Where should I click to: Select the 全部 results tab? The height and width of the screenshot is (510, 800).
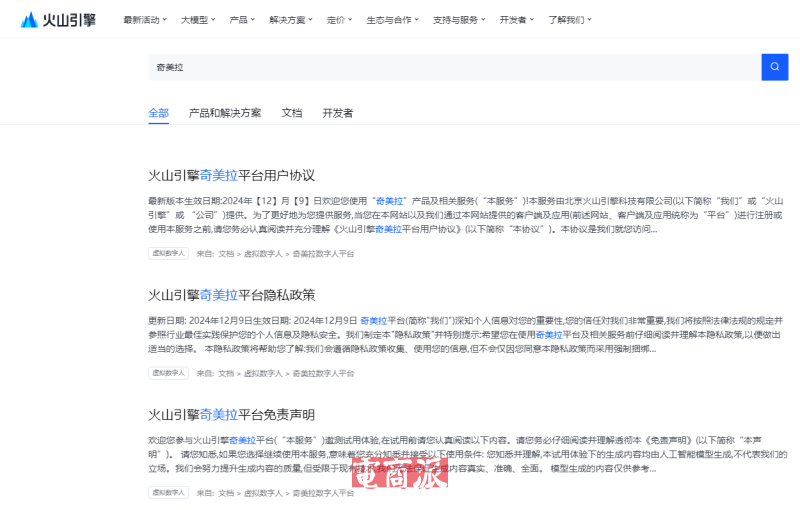tap(159, 113)
